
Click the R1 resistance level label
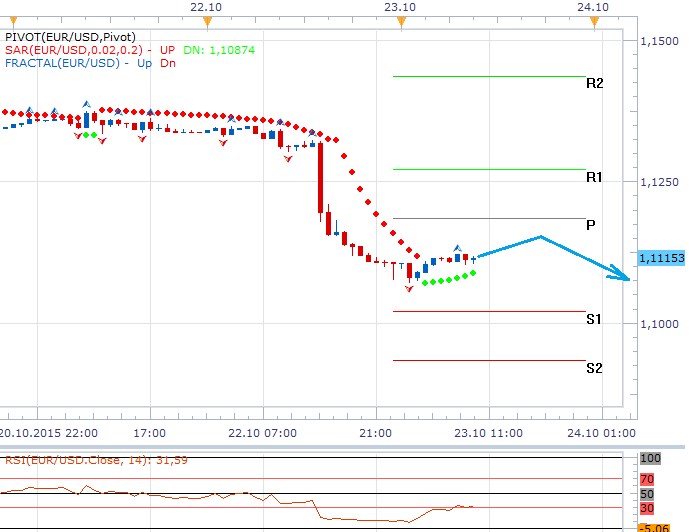coord(594,177)
